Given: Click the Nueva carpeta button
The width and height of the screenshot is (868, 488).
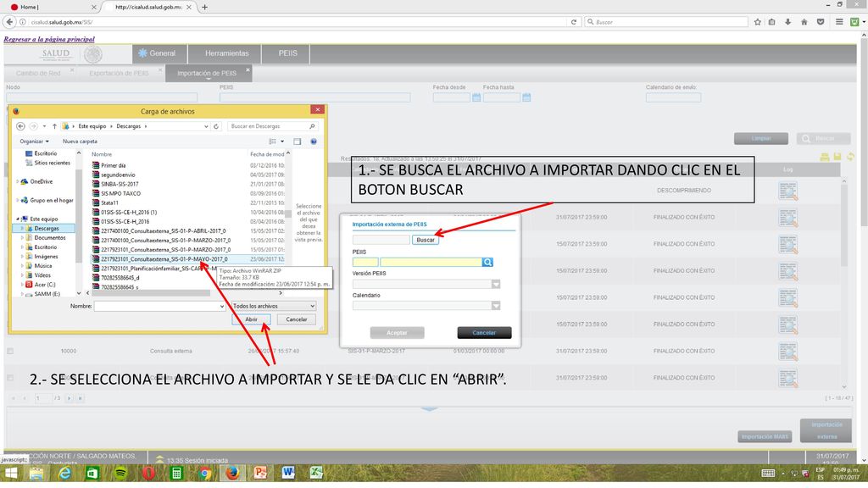Looking at the screenshot, I should click(80, 141).
